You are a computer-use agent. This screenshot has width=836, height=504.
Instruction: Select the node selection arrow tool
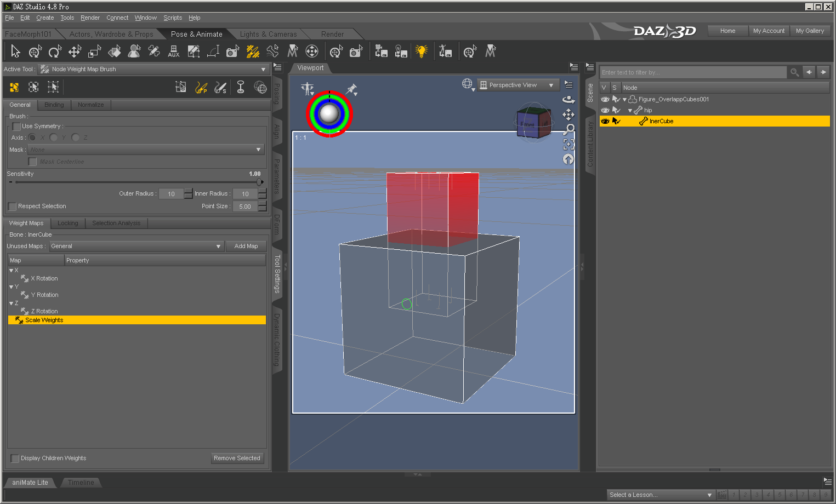[x=15, y=51]
